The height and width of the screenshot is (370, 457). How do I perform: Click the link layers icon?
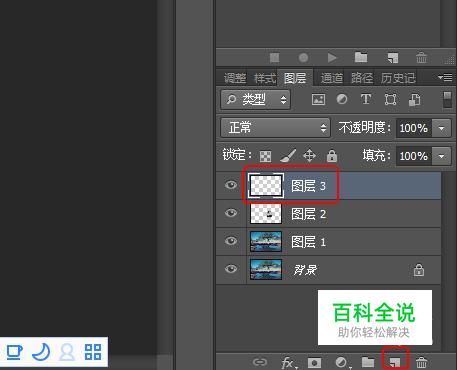(260, 362)
